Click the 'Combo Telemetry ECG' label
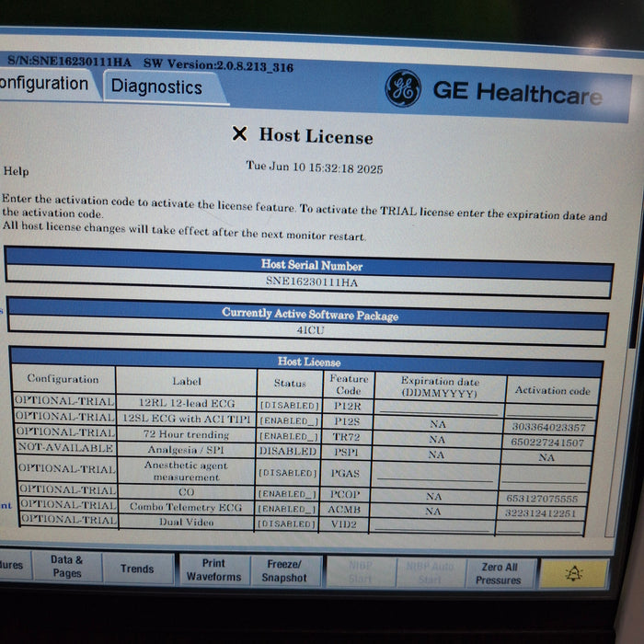This screenshot has width=644, height=644. pyautogui.click(x=186, y=507)
